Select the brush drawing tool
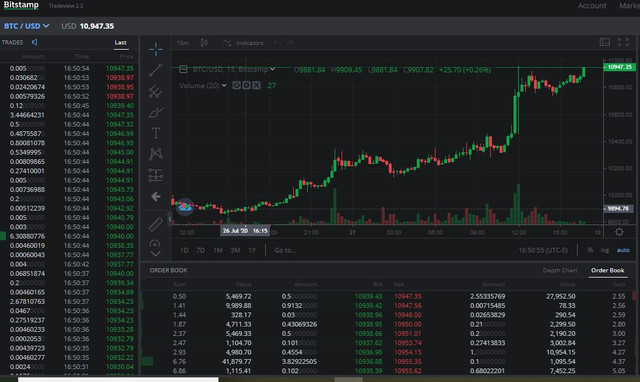 point(156,112)
